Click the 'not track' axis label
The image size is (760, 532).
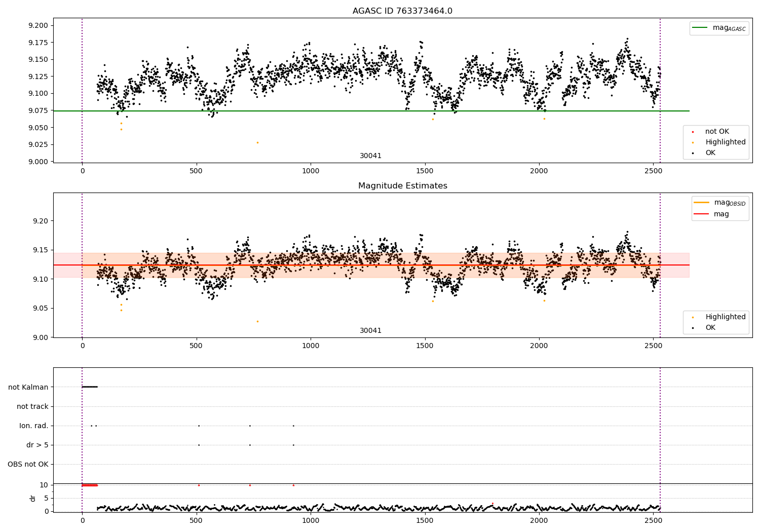[x=32, y=406]
